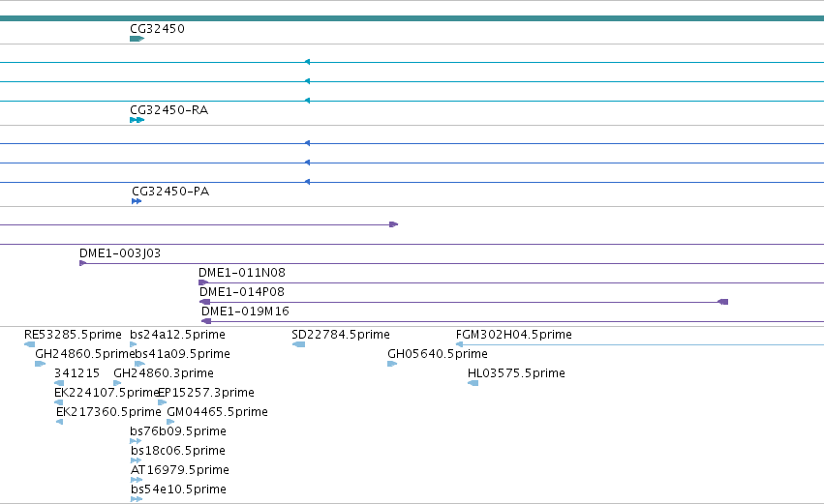Select the GH24860.5prime EST glyph
Screen dimensions: 824x504
[40, 364]
